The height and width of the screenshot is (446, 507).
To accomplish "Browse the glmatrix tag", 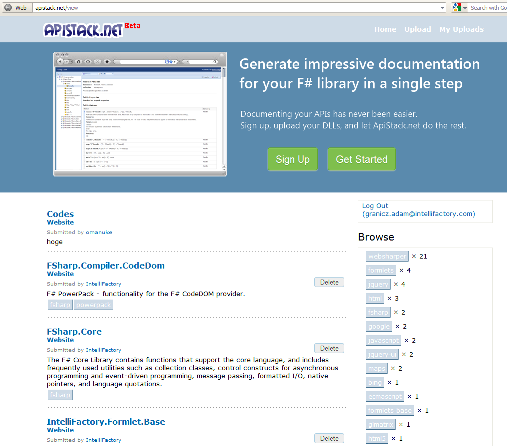I will click(x=381, y=424).
